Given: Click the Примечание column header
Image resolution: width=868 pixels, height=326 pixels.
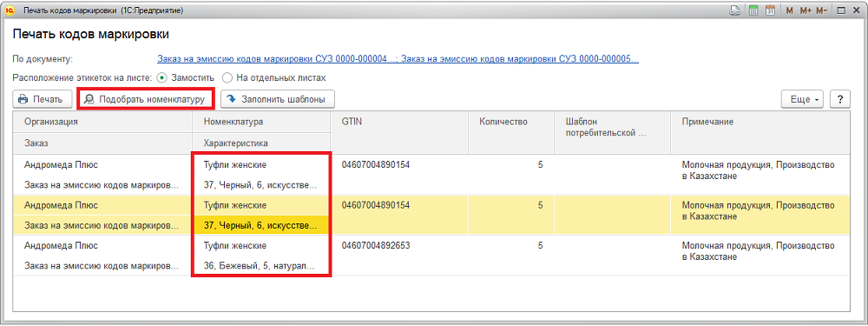Looking at the screenshot, I should [x=760, y=132].
